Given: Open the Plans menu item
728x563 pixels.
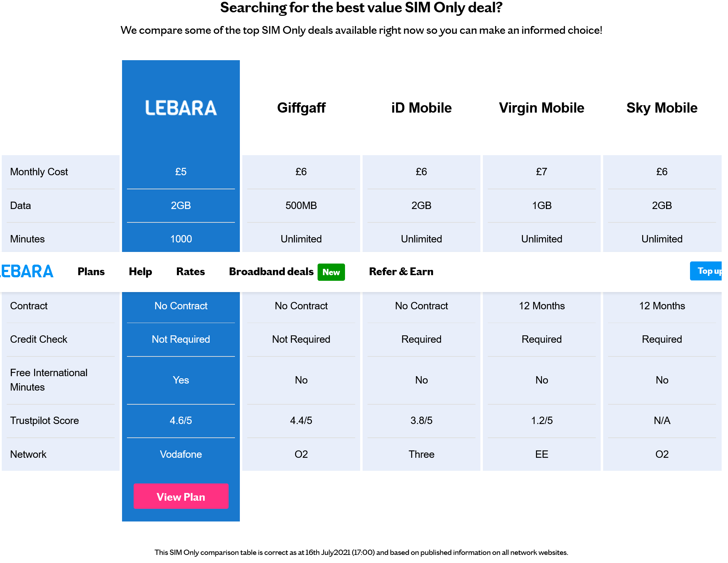Looking at the screenshot, I should [x=91, y=271].
